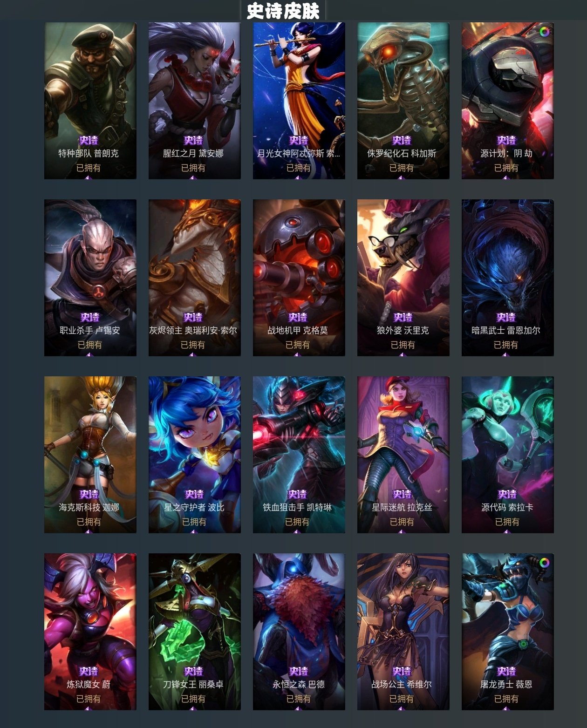
Task: Click the purple 史诗 badge on 特种部队 普朗克
Action: [x=89, y=140]
